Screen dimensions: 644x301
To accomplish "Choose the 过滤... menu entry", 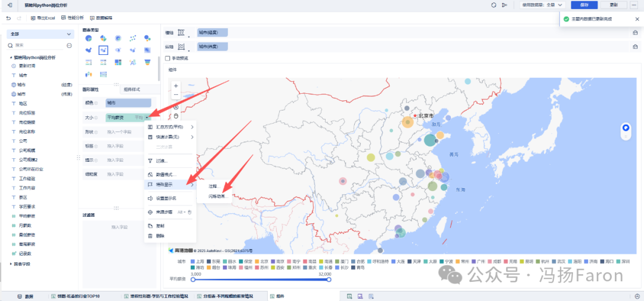I will pyautogui.click(x=170, y=161).
